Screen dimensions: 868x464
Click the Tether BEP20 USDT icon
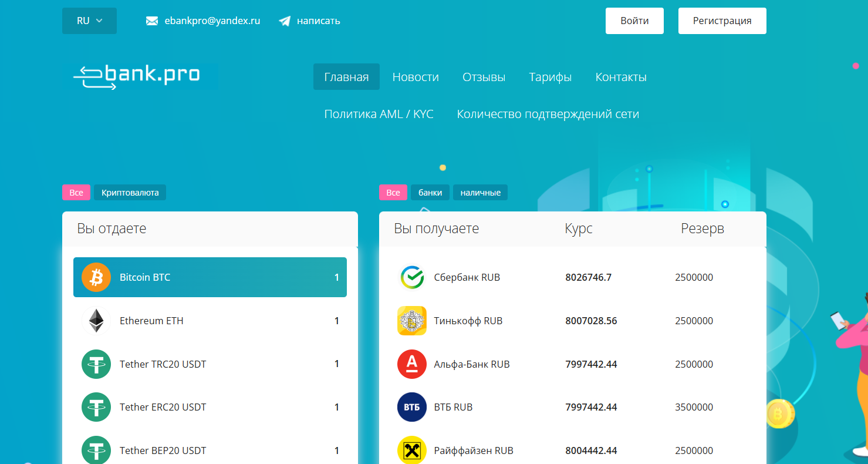pyautogui.click(x=96, y=450)
